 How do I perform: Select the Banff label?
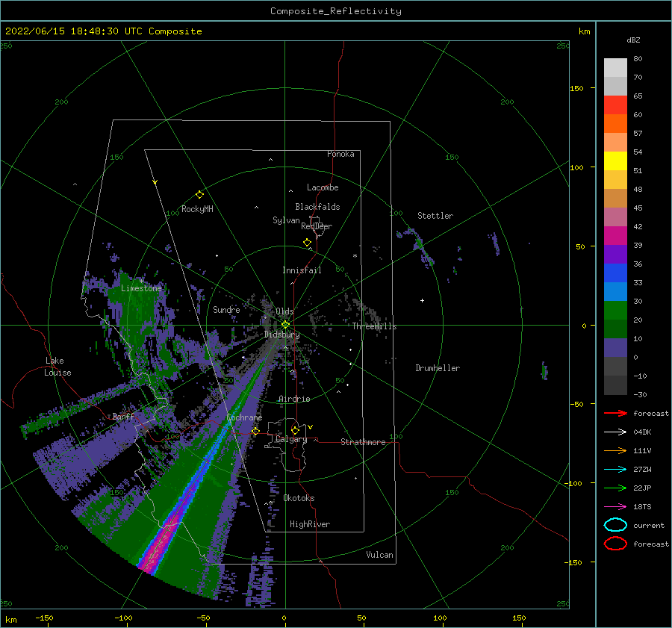click(x=123, y=416)
